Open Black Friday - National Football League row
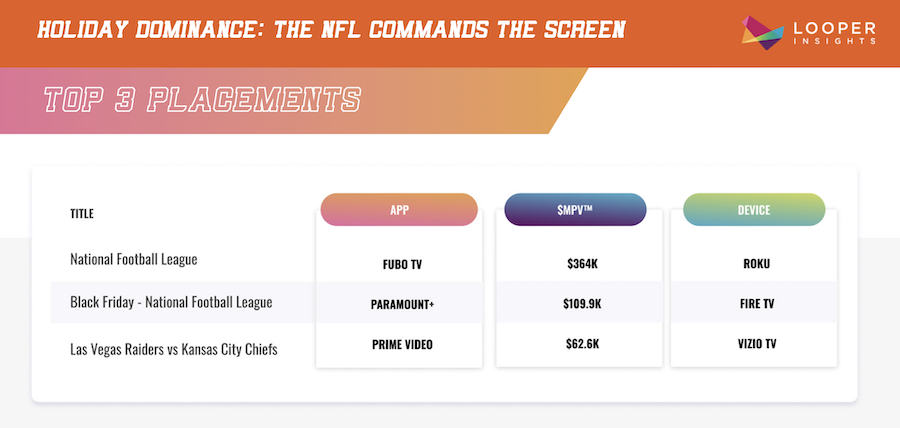This screenshot has width=900, height=428. point(171,302)
